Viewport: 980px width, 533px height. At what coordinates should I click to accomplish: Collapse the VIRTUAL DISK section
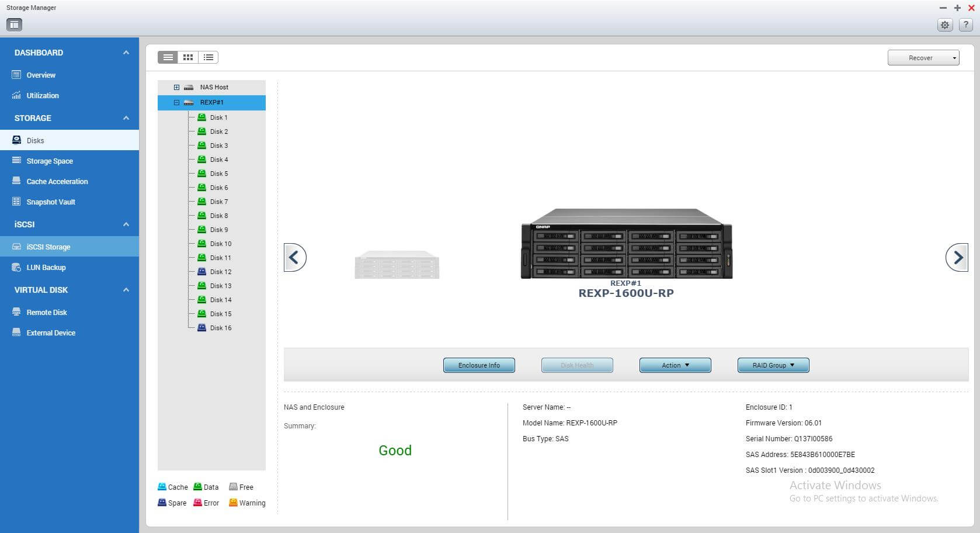pyautogui.click(x=126, y=290)
